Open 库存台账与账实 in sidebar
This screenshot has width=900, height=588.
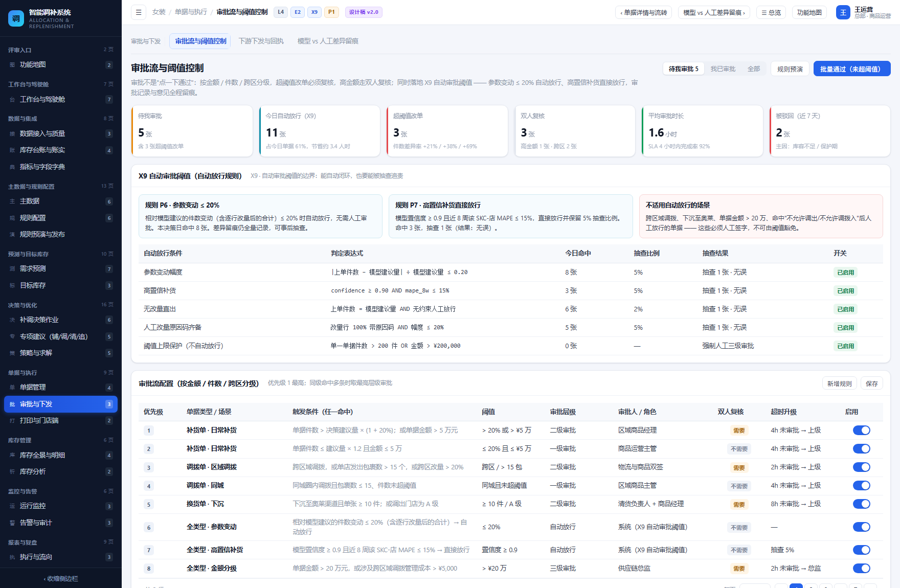click(61, 150)
